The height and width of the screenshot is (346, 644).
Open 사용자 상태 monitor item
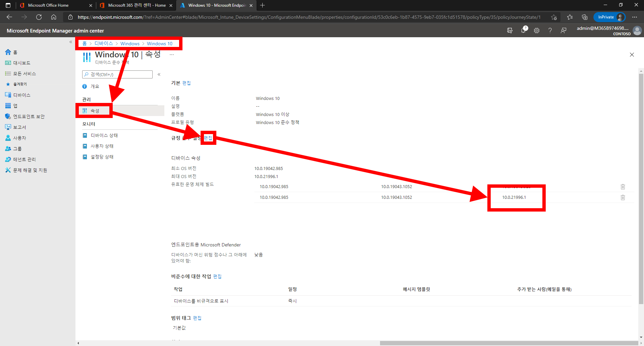click(102, 146)
